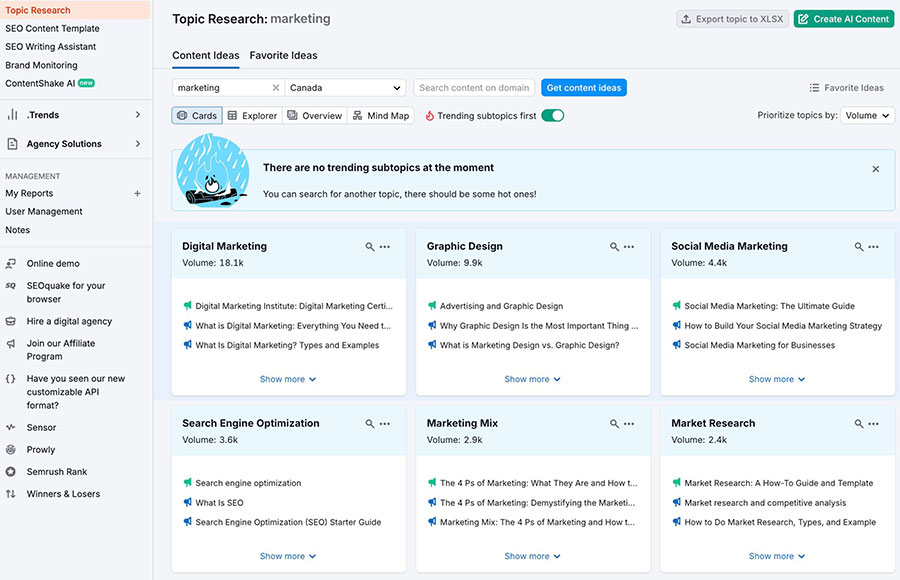Open Brand Monitoring in sidebar

(x=41, y=65)
